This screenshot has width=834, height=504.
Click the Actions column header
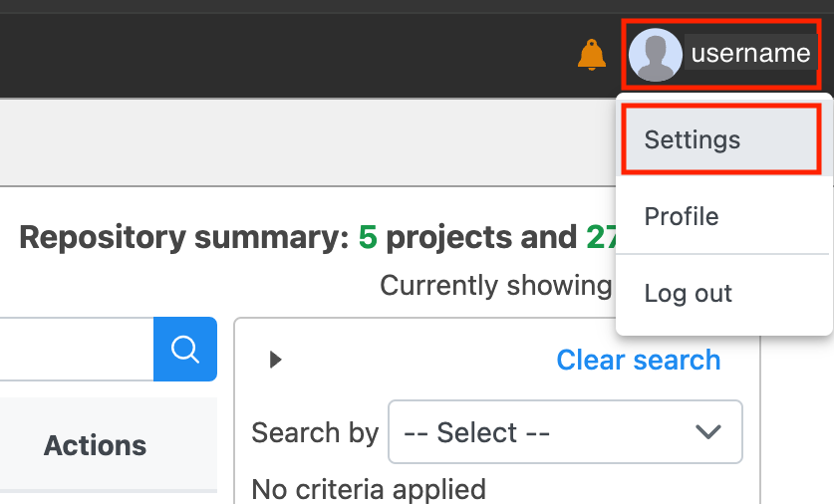95,445
